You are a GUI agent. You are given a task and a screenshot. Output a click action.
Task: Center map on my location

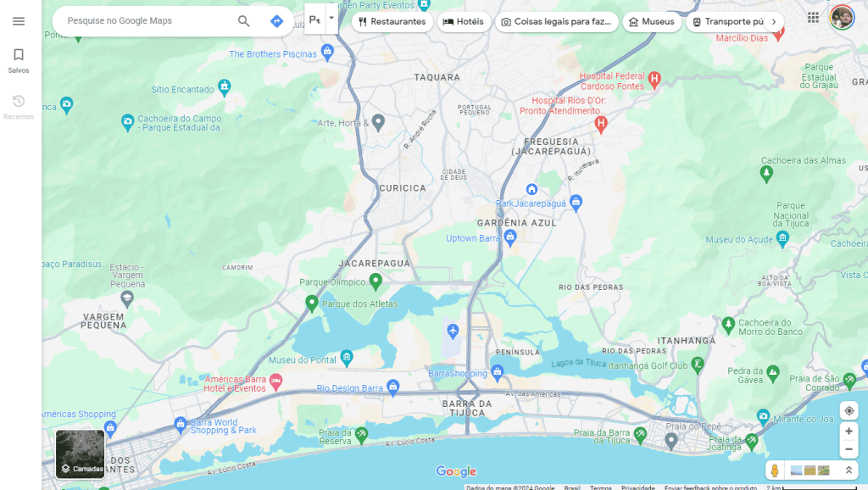[x=849, y=411]
